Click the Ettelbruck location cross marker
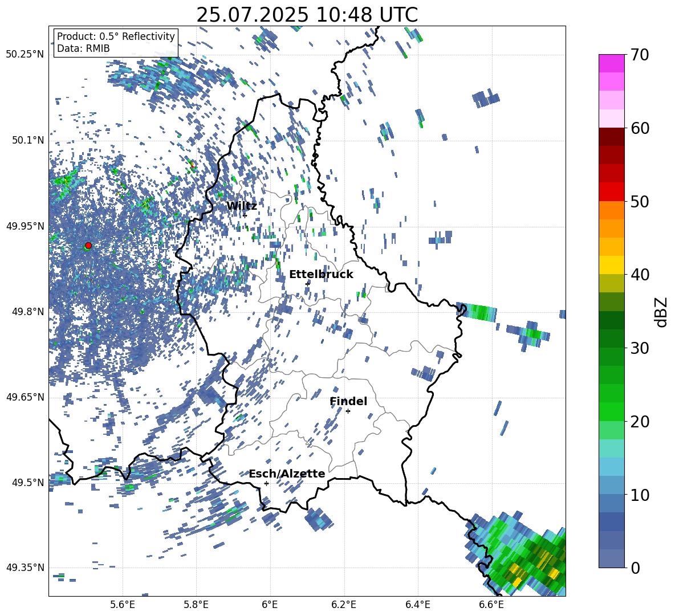The image size is (675, 616). coord(307,284)
